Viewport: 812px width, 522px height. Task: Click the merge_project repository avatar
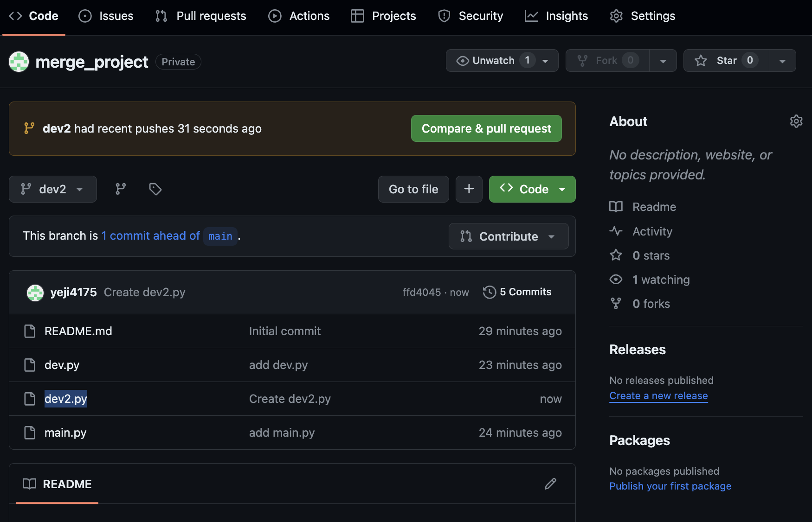coord(19,62)
